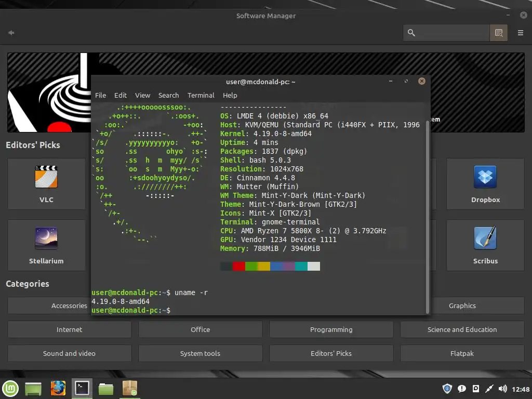Viewport: 532px width, 399px height.
Task: Click the search magnifier icon
Action: tap(411, 33)
